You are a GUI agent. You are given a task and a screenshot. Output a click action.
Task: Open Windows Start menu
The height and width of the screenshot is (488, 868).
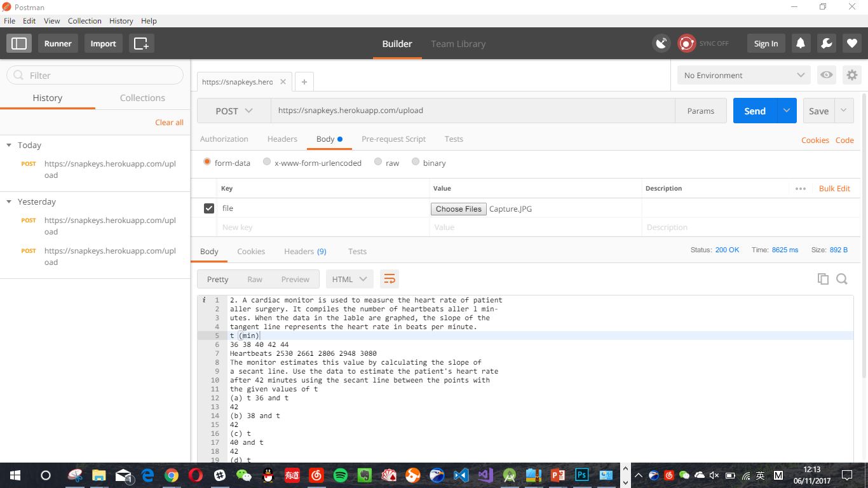click(15, 475)
